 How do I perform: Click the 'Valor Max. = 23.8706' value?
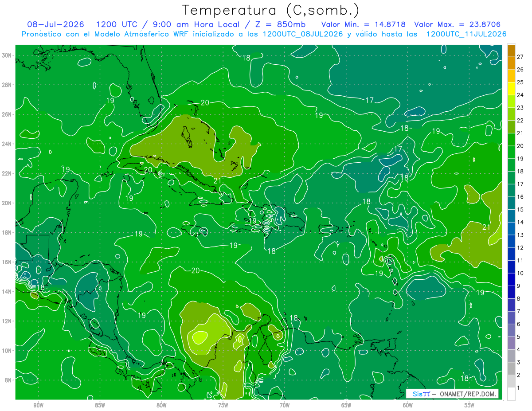pos(457,24)
